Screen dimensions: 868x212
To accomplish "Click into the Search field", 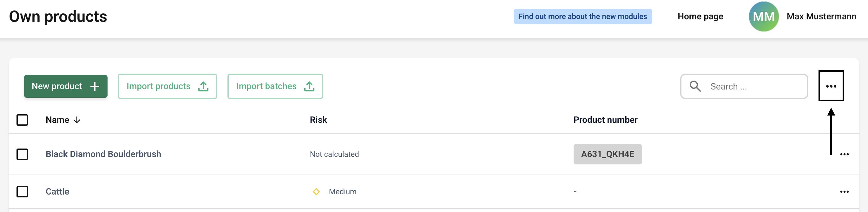I will (744, 86).
